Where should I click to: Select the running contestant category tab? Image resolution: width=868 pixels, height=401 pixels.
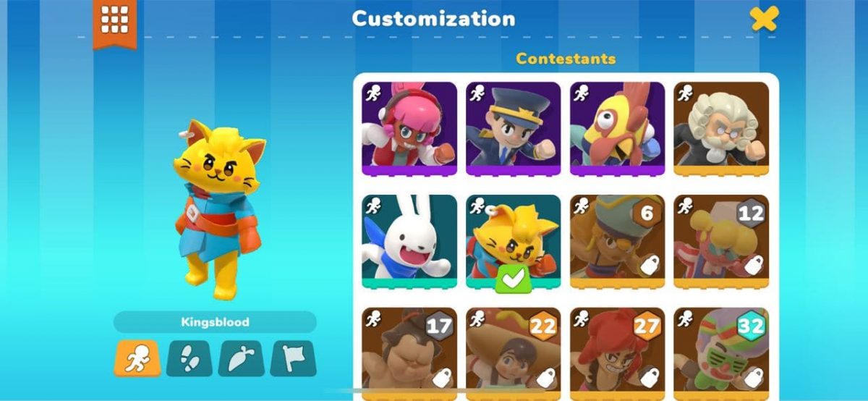click(137, 358)
